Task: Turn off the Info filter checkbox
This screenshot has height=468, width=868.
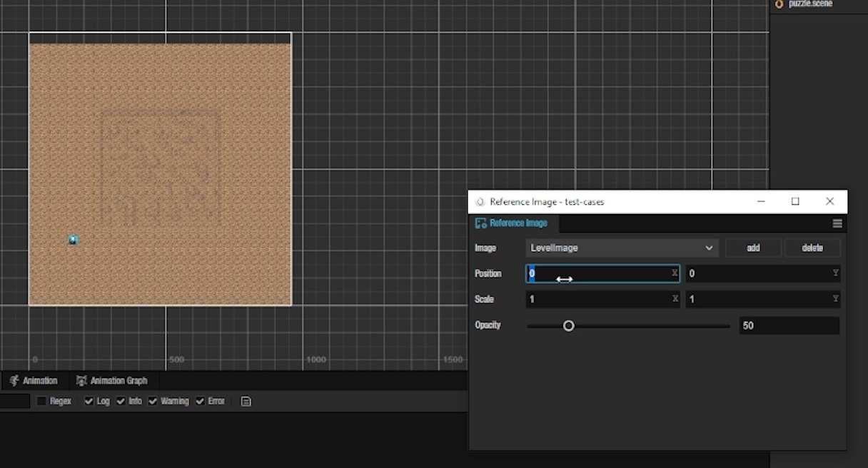Action: pos(121,402)
